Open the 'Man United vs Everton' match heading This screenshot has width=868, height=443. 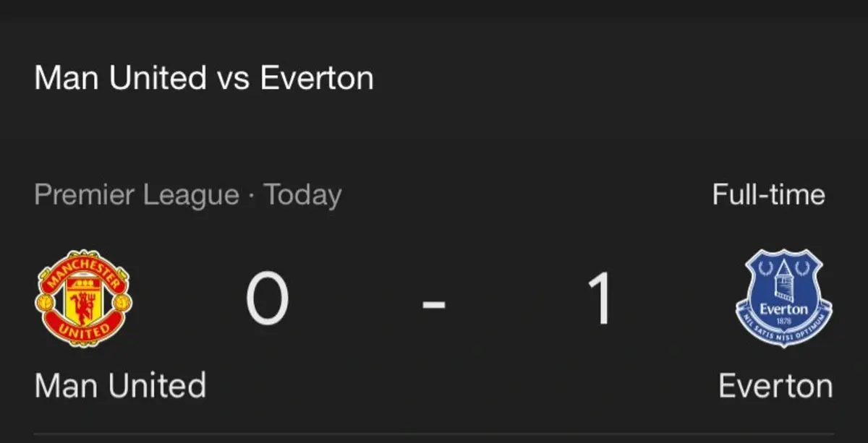(x=204, y=77)
